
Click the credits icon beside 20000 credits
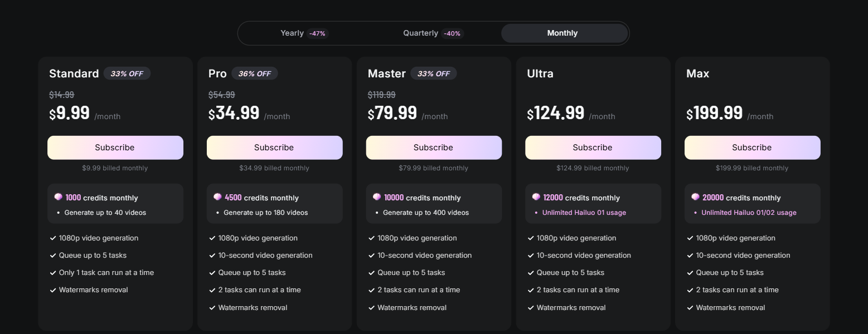[x=695, y=197]
